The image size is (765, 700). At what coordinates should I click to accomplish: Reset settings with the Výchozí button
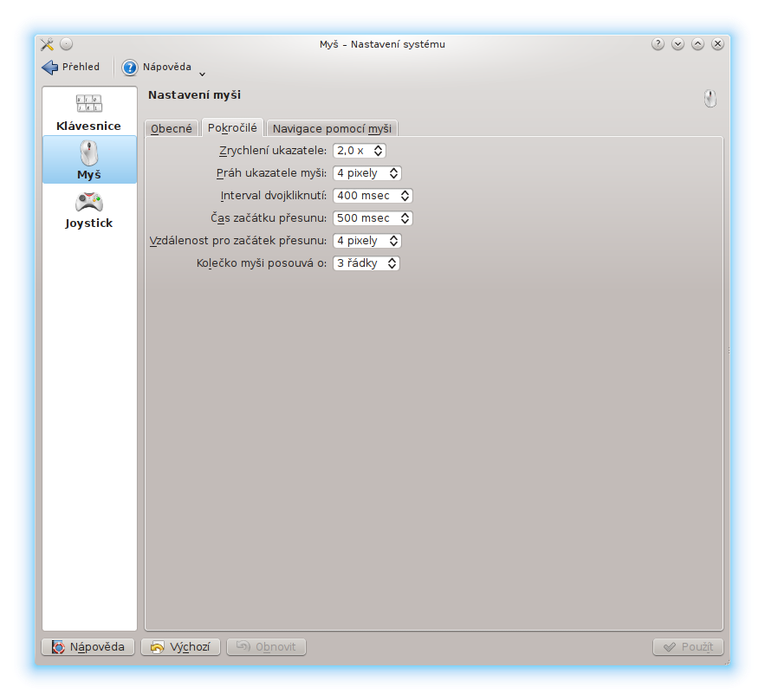click(x=180, y=647)
